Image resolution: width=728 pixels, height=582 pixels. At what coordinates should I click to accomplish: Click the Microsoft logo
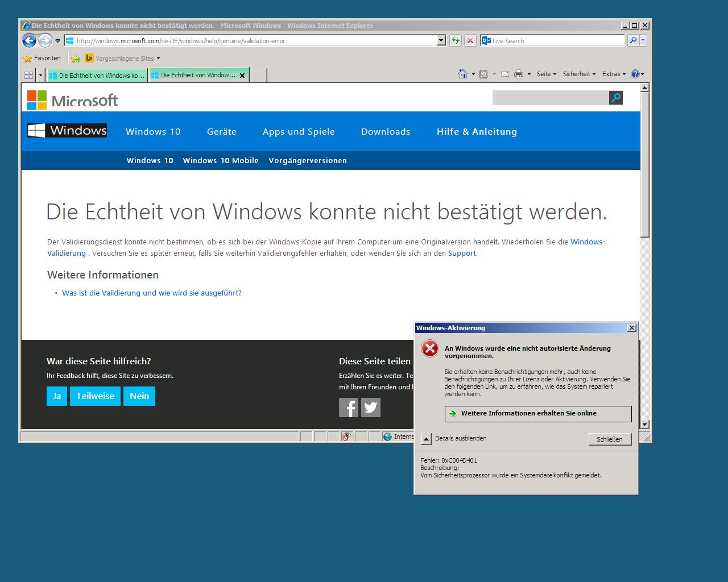pyautogui.click(x=73, y=100)
